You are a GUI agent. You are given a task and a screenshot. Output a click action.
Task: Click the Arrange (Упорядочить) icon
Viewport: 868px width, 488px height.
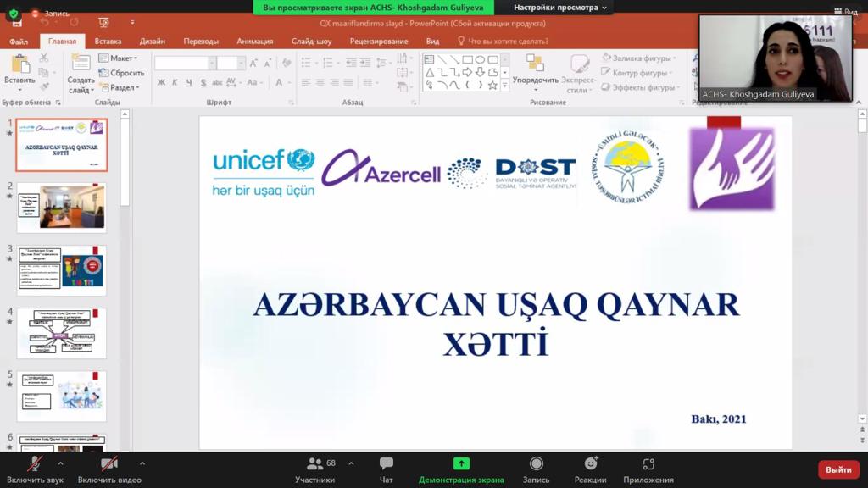(535, 63)
